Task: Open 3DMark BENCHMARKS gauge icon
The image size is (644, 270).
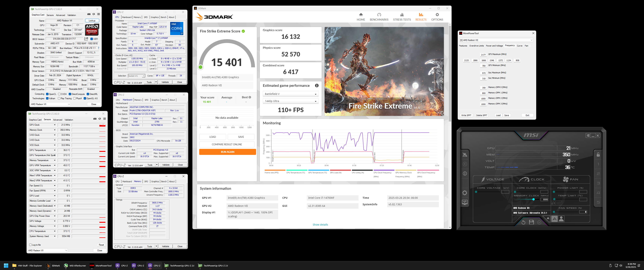Action: pyautogui.click(x=379, y=15)
